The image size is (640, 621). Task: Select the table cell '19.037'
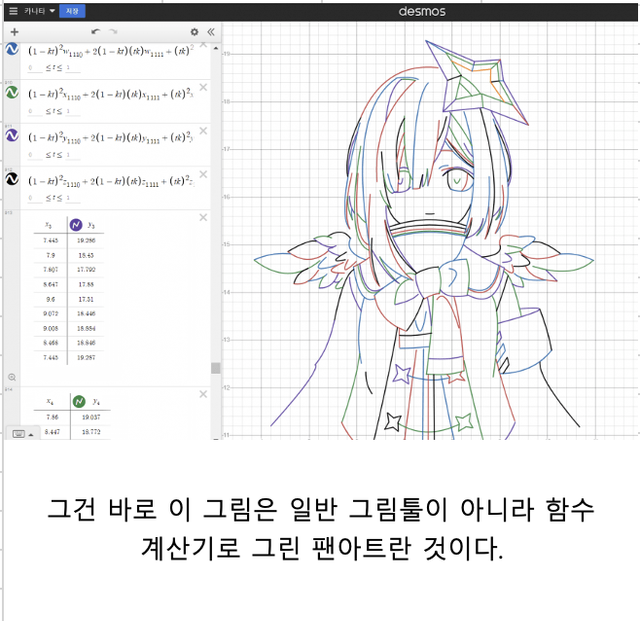click(91, 417)
